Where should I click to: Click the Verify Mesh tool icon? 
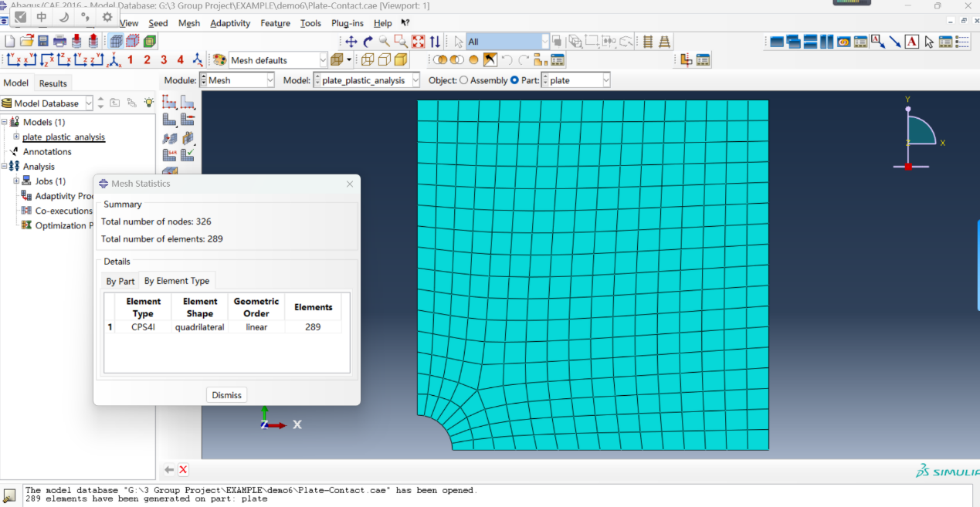pyautogui.click(x=187, y=155)
